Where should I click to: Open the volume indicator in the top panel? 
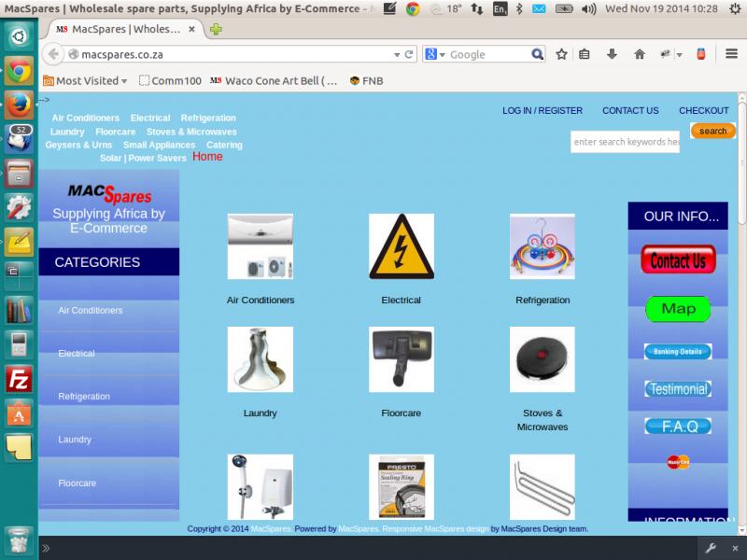click(589, 8)
